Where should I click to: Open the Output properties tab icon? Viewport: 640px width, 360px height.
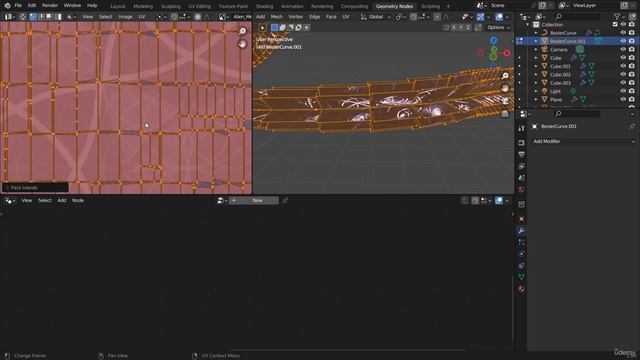(521, 155)
